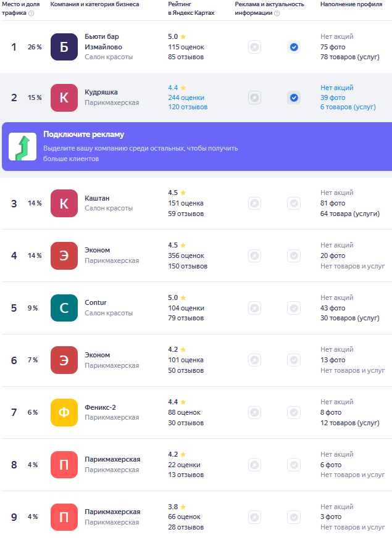Click blue verified checkmark for Кудряшка

pyautogui.click(x=294, y=98)
